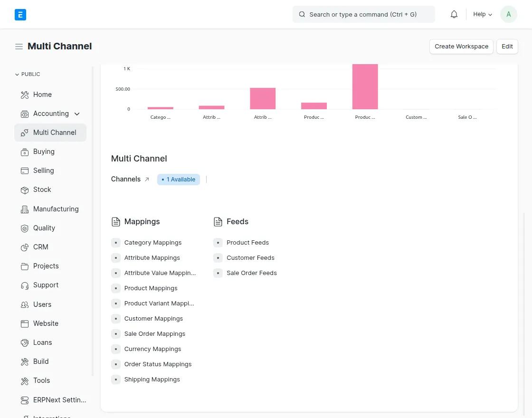This screenshot has width=532, height=418.
Task: Expand the Accounting submenu chevron
Action: click(76, 114)
